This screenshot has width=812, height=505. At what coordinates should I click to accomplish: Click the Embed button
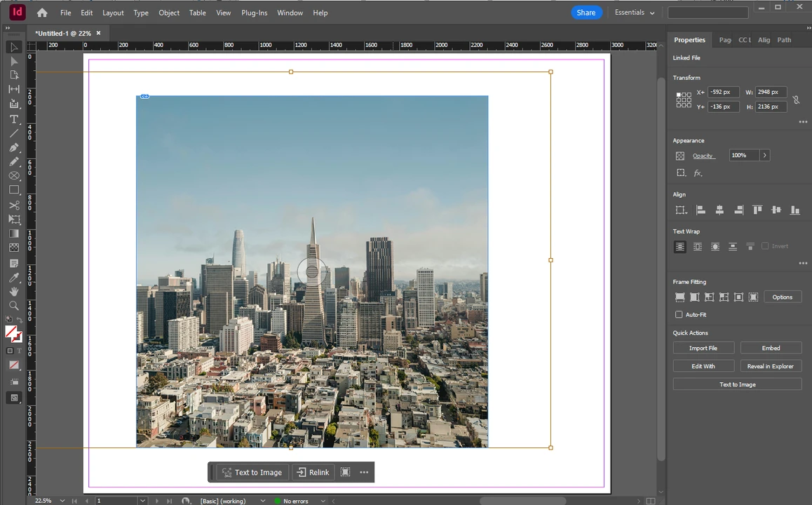[771, 348]
